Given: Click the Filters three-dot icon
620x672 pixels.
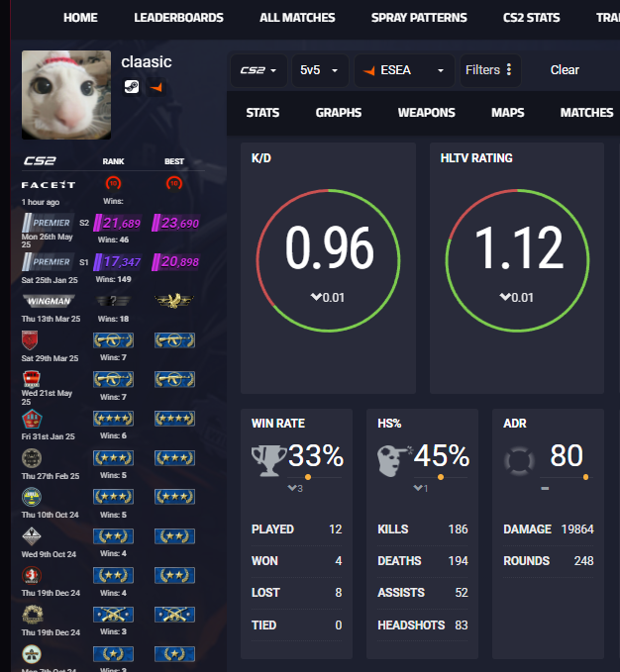Looking at the screenshot, I should [x=509, y=69].
